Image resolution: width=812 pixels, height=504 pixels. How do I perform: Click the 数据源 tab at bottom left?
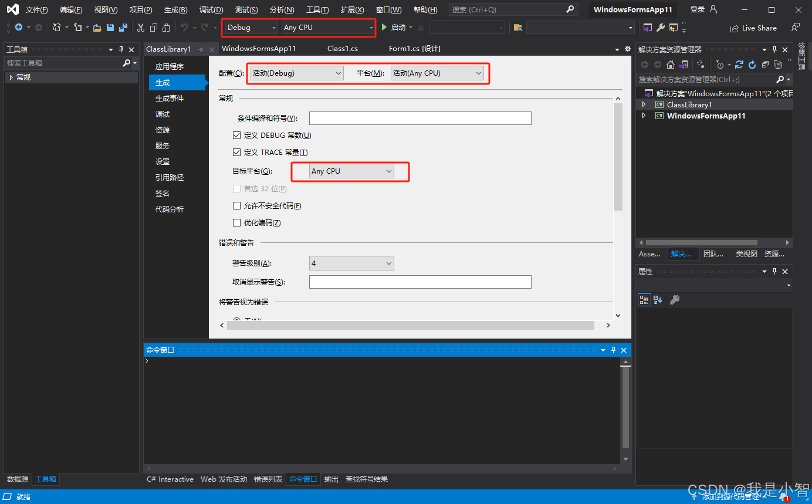pos(18,479)
